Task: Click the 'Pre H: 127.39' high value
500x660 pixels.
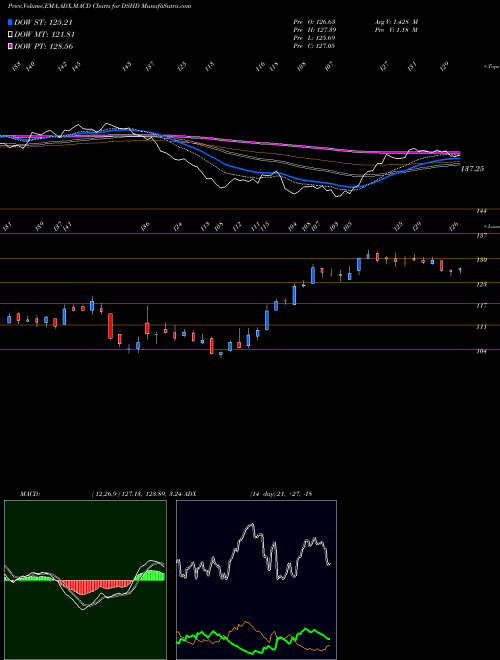Action: (314, 30)
